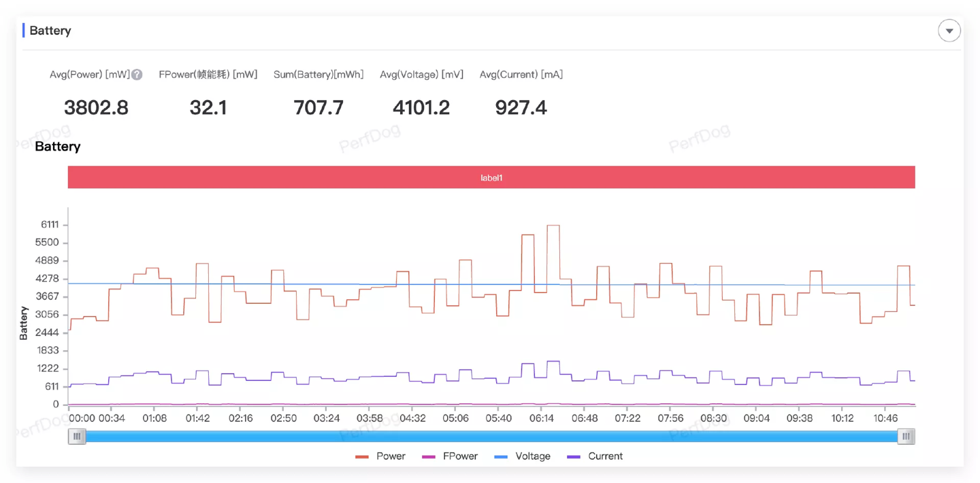Screen dimensions: 980x483
Task: Click the left handle of the range slider
Action: coord(77,436)
